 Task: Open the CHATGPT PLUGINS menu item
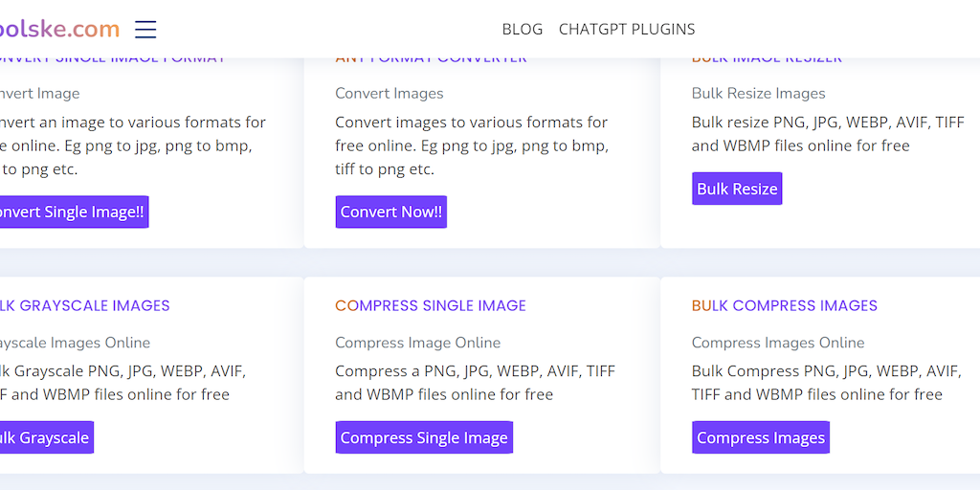point(627,30)
